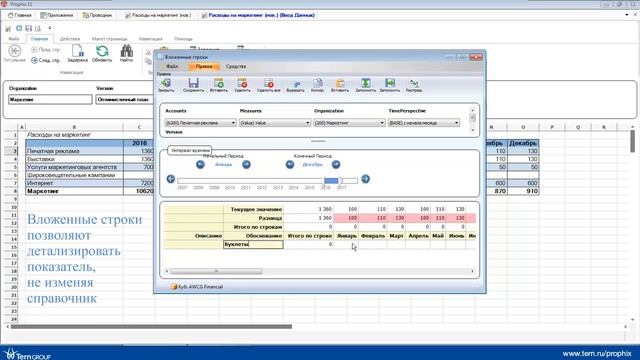Open the Расходы на маркетинг (нов.) document tab

point(158,15)
